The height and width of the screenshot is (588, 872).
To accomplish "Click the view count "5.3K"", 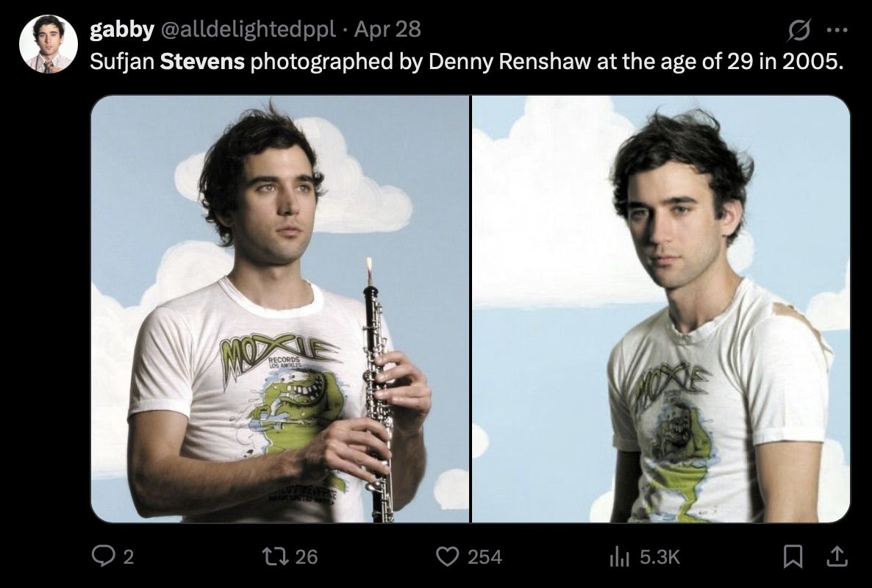I will [660, 557].
